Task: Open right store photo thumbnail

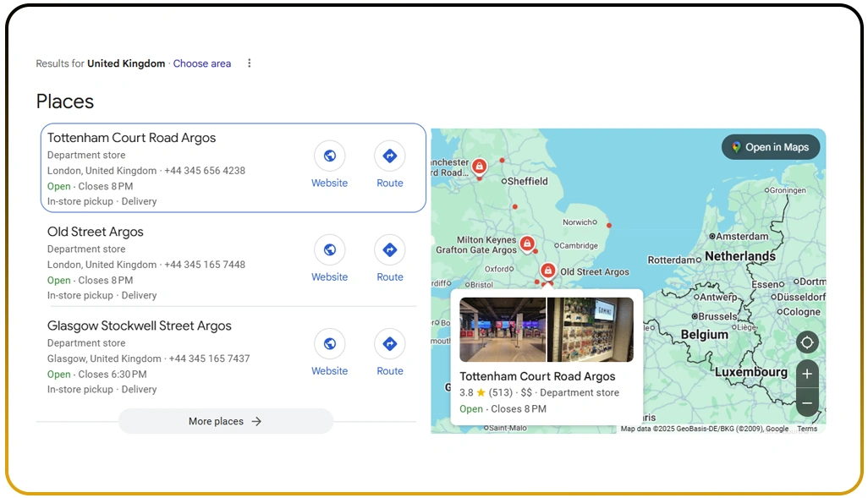Action: coord(591,330)
